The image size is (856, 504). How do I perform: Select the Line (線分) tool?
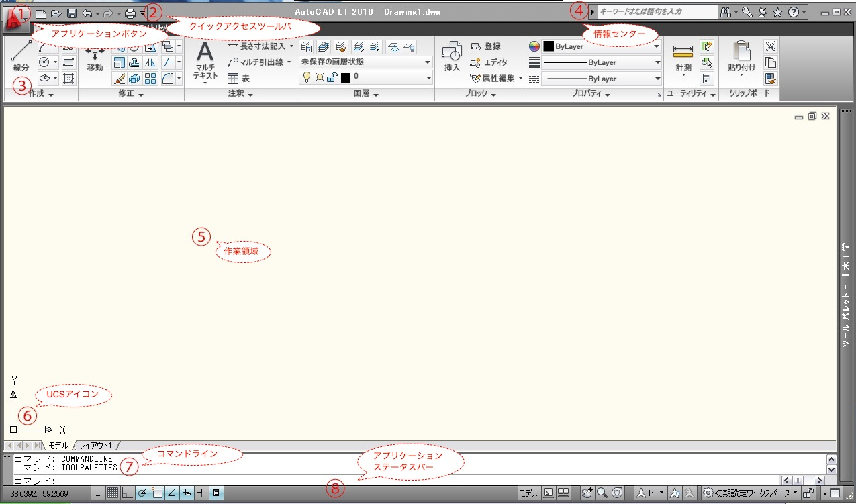coord(21,55)
